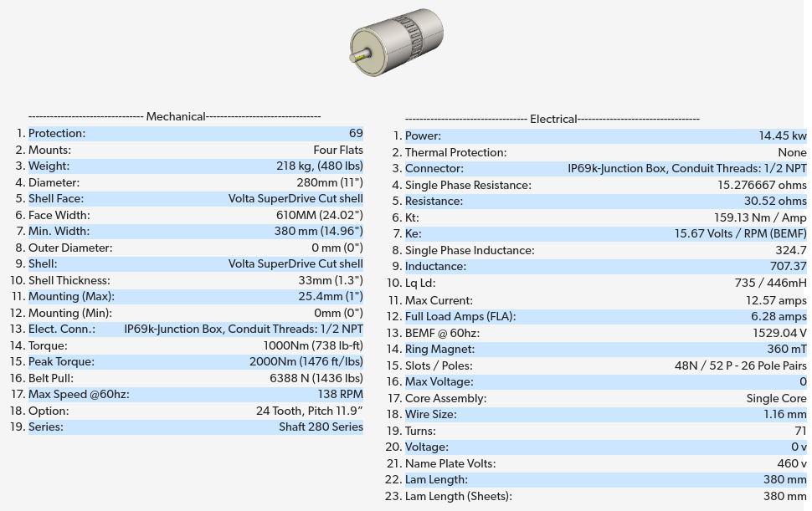This screenshot has width=812, height=511.
Task: Click the Power value 14.45 kw
Action: click(782, 136)
